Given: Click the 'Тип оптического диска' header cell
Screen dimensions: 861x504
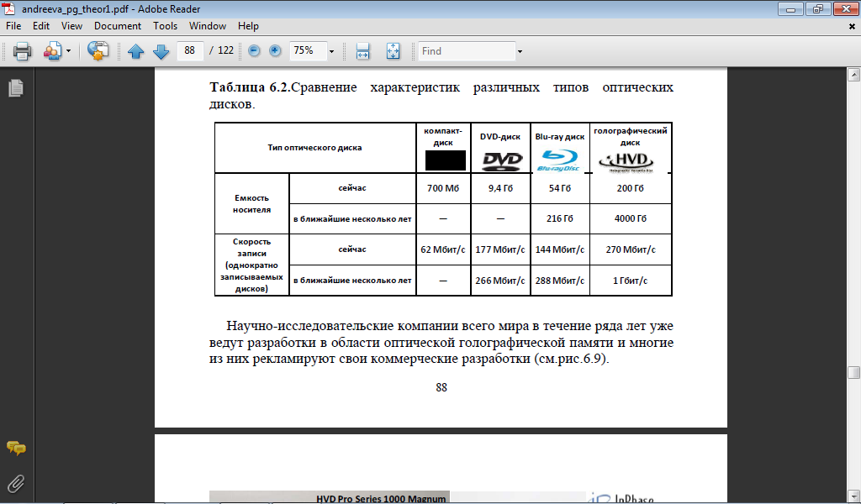Looking at the screenshot, I should coord(314,148).
